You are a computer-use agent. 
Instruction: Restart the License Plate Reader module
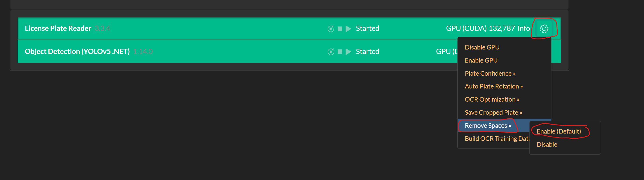coord(331,29)
